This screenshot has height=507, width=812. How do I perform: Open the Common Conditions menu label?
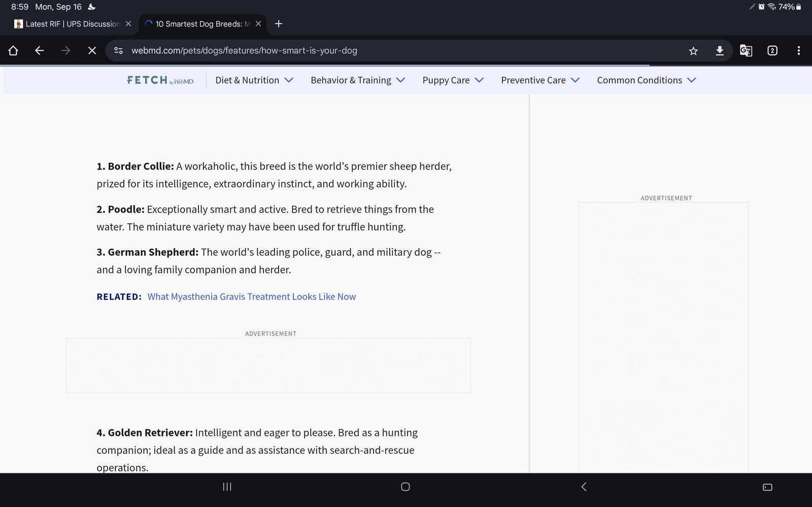pyautogui.click(x=639, y=80)
